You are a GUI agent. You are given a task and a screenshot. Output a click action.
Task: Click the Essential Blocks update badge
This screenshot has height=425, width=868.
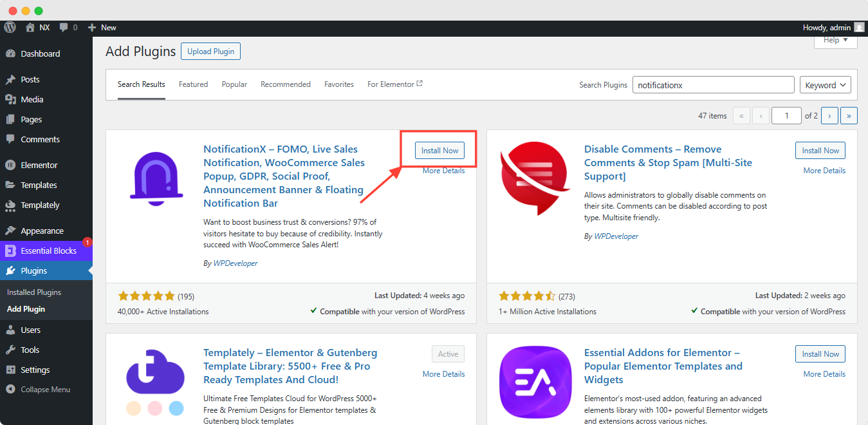pos(88,242)
